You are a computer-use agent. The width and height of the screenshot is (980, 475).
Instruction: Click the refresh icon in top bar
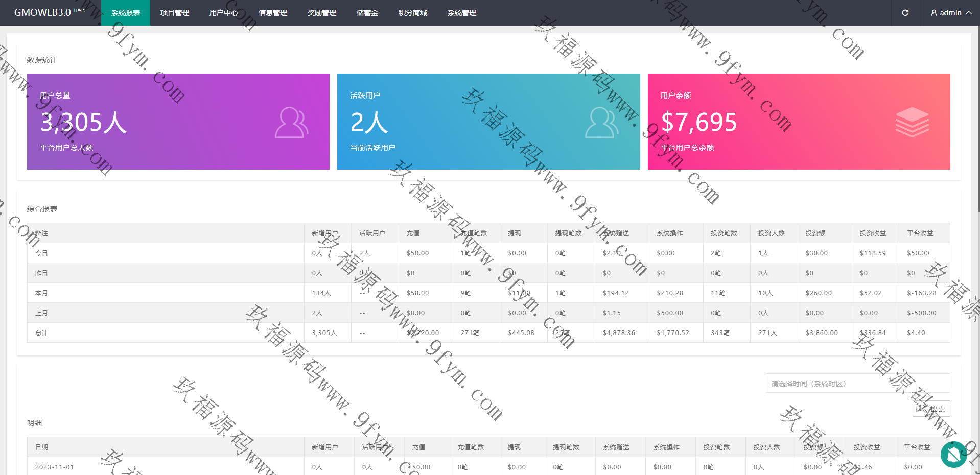(x=905, y=13)
